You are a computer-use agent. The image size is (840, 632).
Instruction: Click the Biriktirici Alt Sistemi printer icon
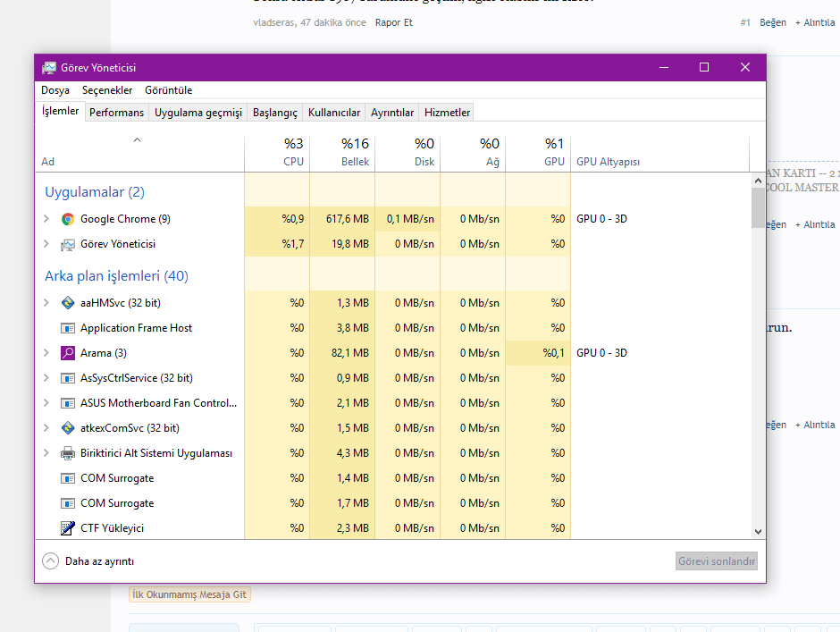68,453
